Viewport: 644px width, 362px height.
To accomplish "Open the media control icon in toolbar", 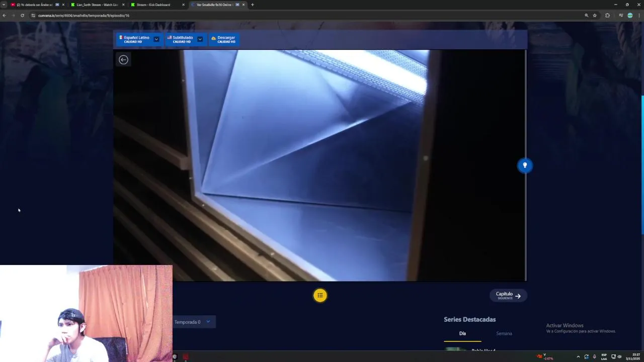I will tap(621, 16).
